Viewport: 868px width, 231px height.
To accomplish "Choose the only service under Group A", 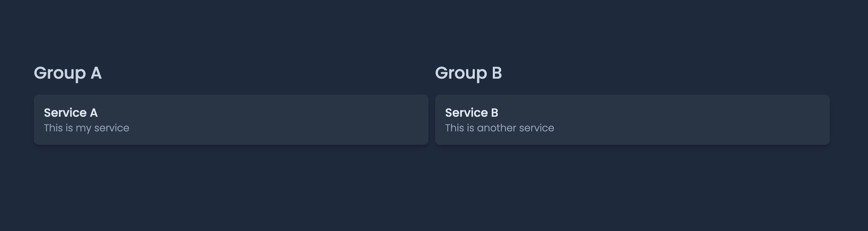I will [231, 120].
